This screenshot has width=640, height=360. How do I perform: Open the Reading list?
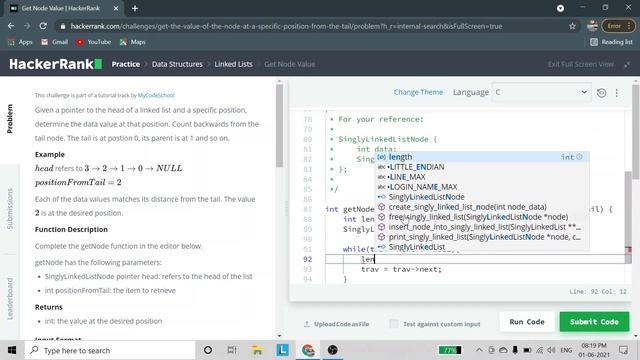tap(611, 42)
